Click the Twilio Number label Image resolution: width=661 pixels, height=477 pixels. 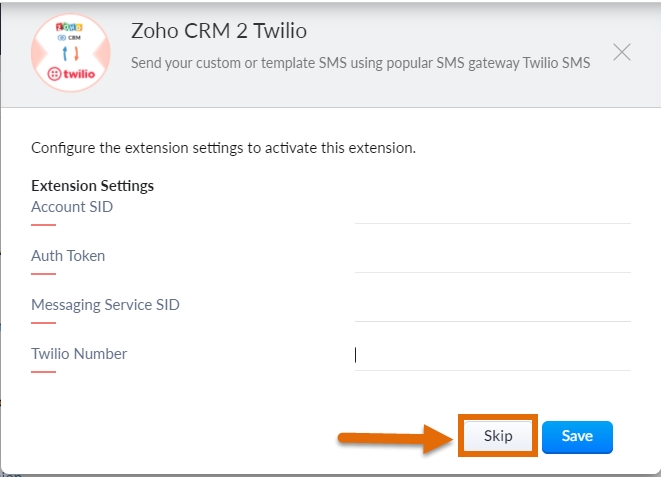coord(79,354)
